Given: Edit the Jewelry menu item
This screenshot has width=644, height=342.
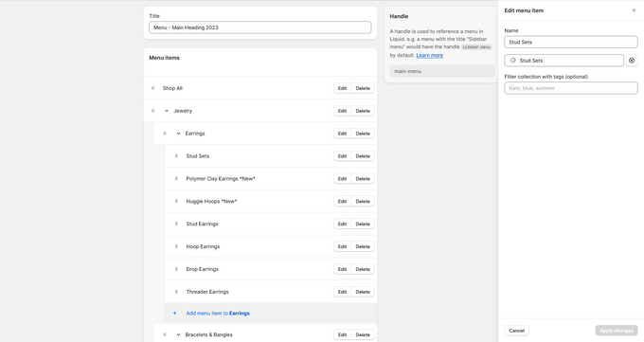Looking at the screenshot, I should coord(342,111).
